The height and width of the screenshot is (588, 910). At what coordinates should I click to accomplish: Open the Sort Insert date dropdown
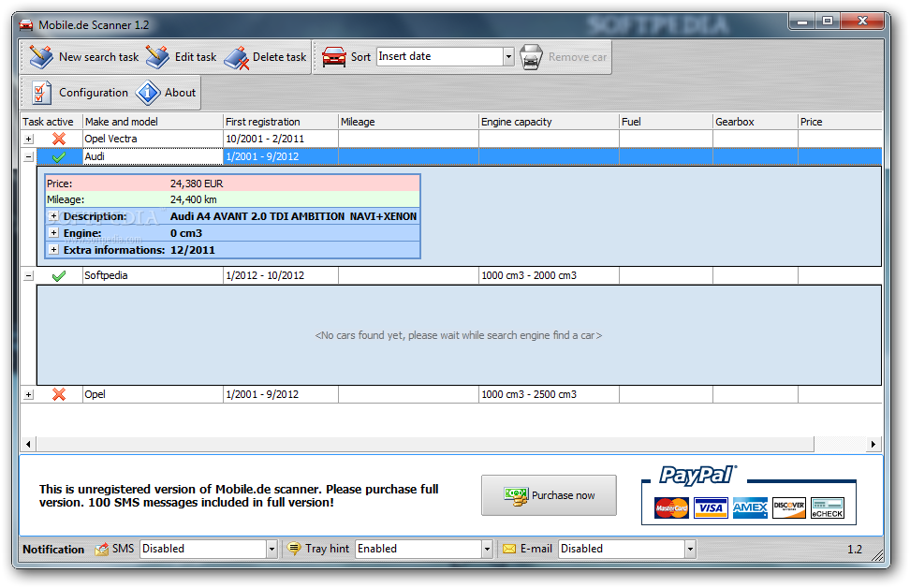point(508,56)
